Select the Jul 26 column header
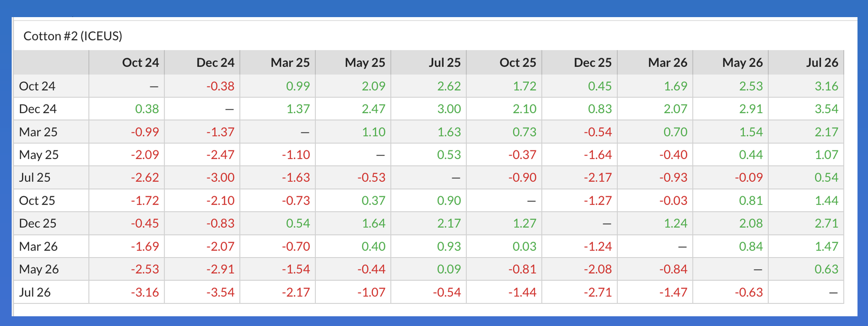Viewport: 868px width, 326px height. pos(822,63)
